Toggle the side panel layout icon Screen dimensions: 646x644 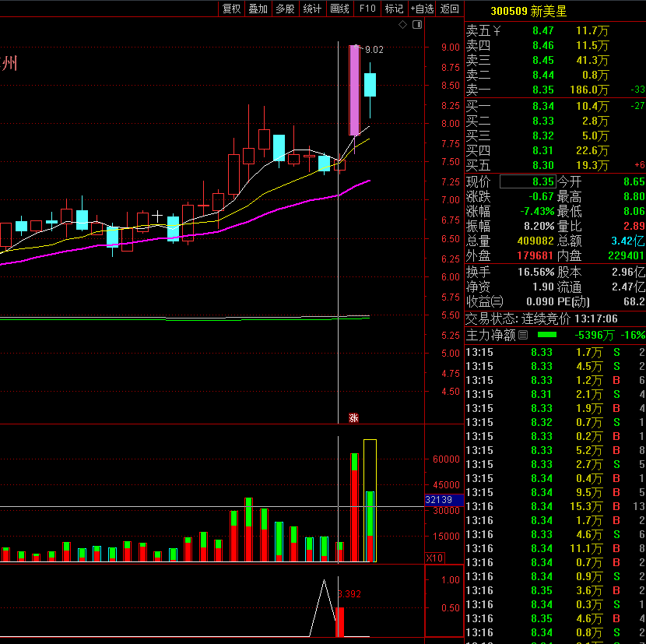tap(417, 25)
